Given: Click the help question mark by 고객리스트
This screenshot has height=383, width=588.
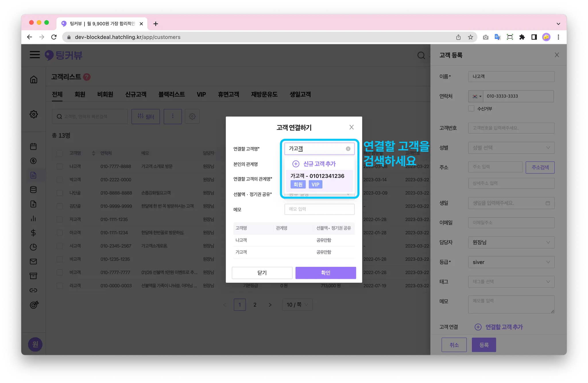Looking at the screenshot, I should [x=87, y=77].
